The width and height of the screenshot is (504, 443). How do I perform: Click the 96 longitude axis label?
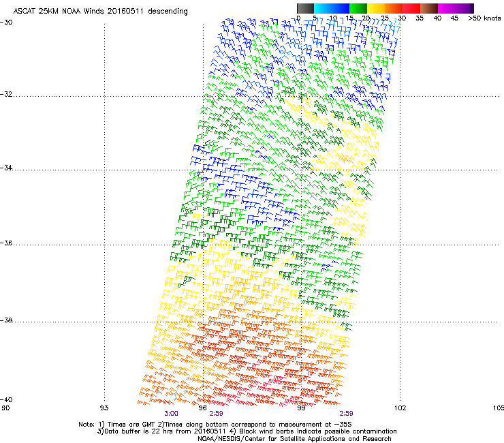click(202, 408)
